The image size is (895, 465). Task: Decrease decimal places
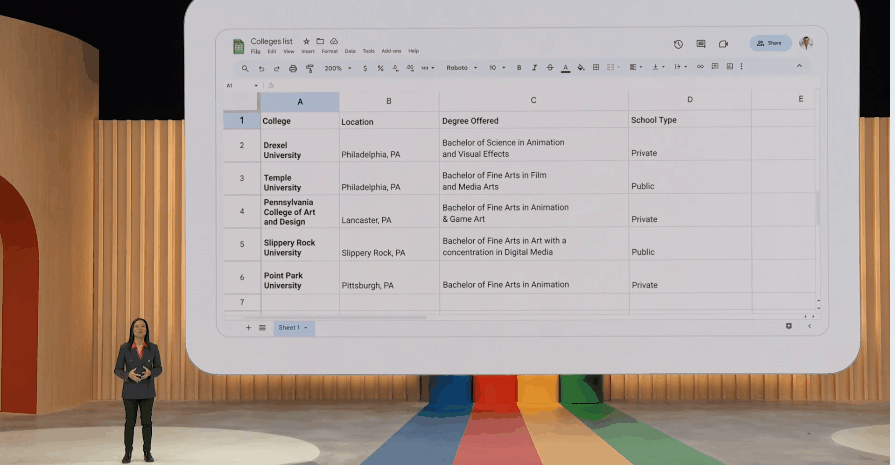(x=395, y=68)
